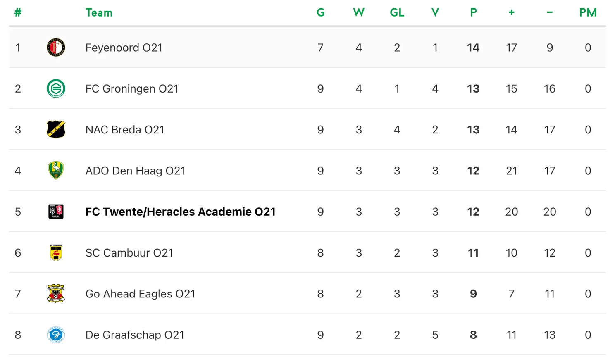Select FC Twente/Heracles Academie O21 team name
The image size is (615, 364).
click(180, 212)
